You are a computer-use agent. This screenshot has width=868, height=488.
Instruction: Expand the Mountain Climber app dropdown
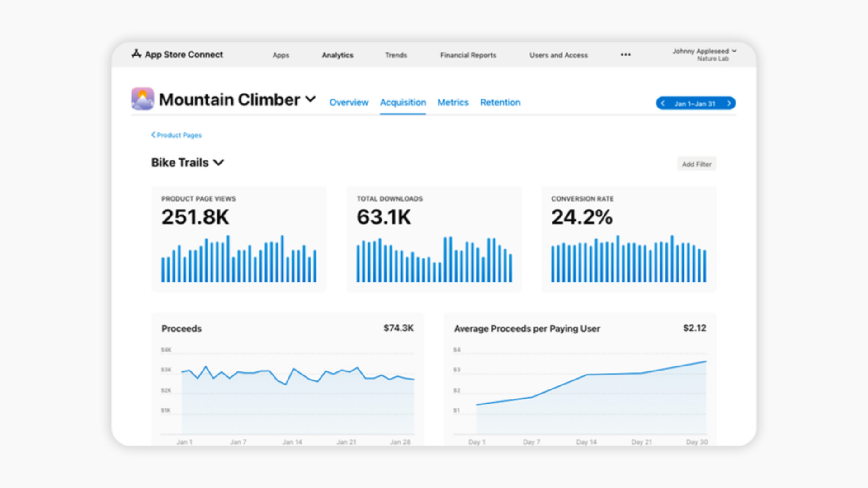coord(311,99)
